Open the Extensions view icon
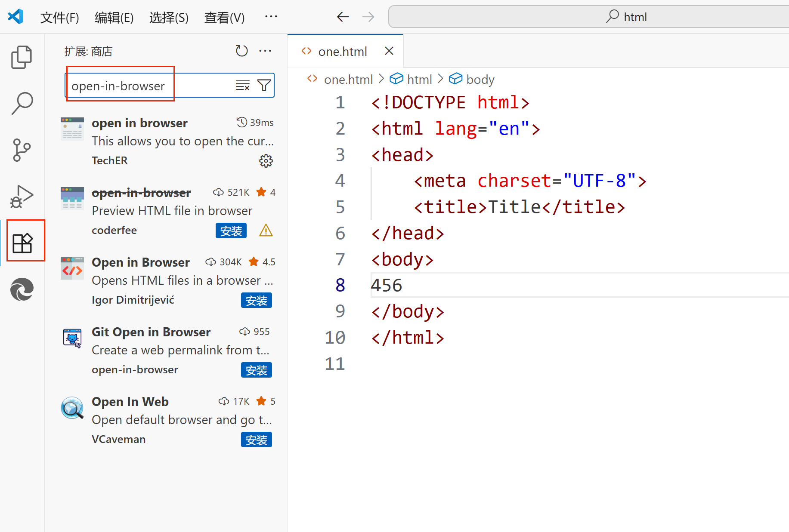This screenshot has width=789, height=532. (x=22, y=243)
